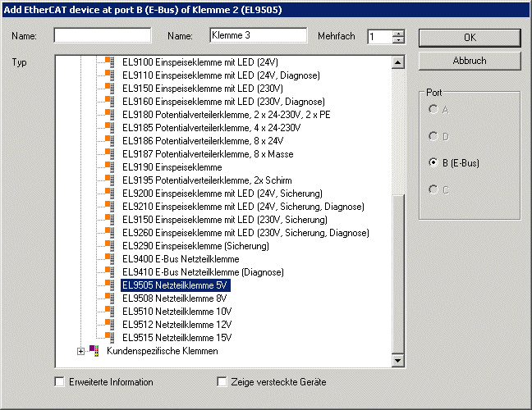Screen dimensions: 532x410
Task: Click the icon beside EL9512 Netzteilklemme 12V
Action: pyautogui.click(x=109, y=325)
